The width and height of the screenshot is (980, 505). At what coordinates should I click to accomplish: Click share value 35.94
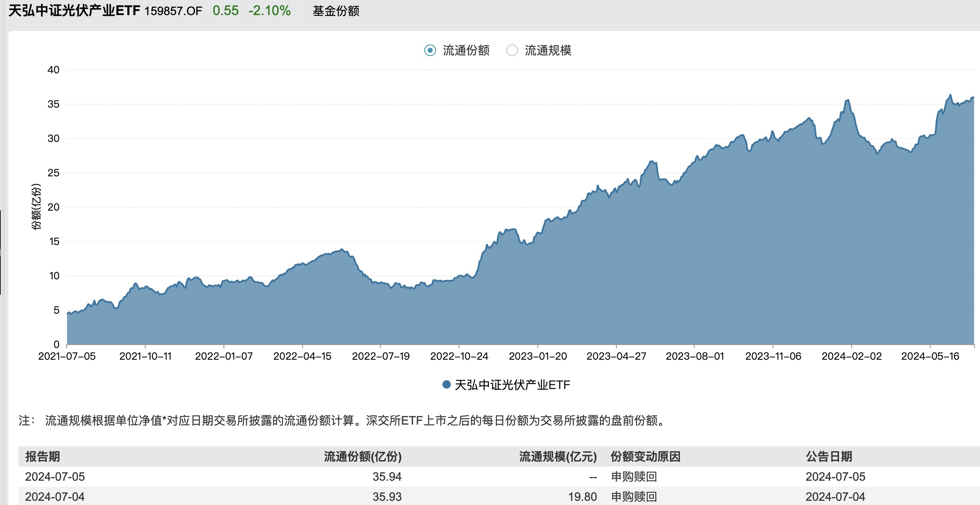pyautogui.click(x=387, y=477)
